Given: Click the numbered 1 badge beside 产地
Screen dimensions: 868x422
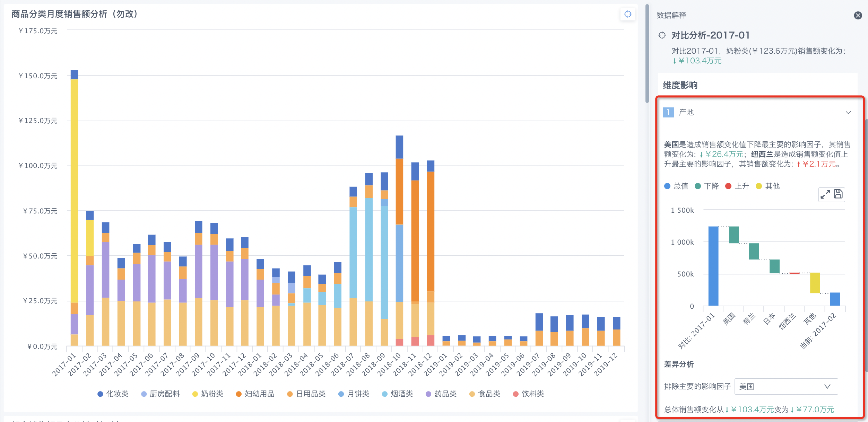Looking at the screenshot, I should 668,112.
